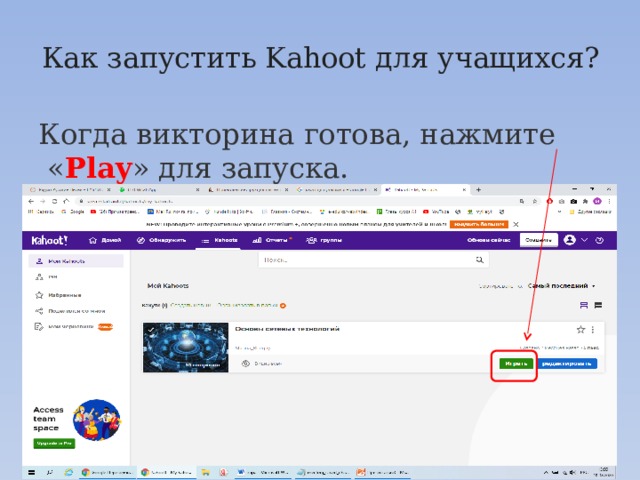
Task: Click the Обнови сейчас upgrade link
Action: (x=489, y=240)
